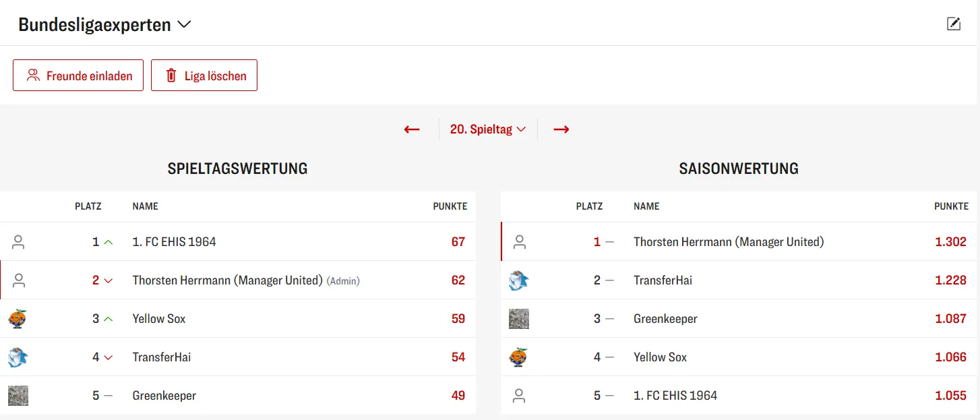Screen dimensions: 980x420
Task: Go to previous matchday with left arrow
Action: click(412, 129)
